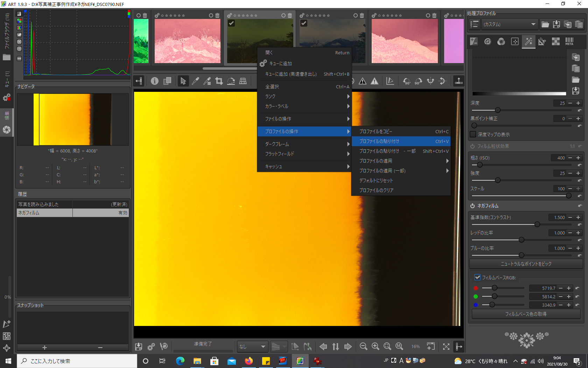Image resolution: width=588 pixels, height=368 pixels.
Task: Reset the 基準指数(コントラスト) slider
Action: [x=580, y=225]
